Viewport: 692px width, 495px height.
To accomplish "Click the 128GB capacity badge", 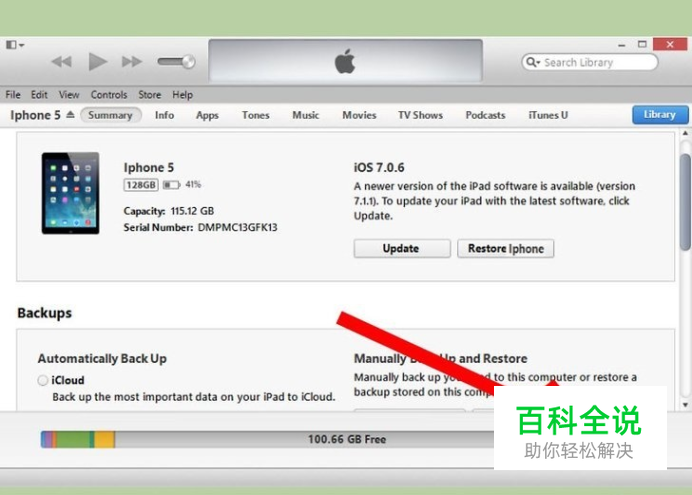I will (141, 185).
